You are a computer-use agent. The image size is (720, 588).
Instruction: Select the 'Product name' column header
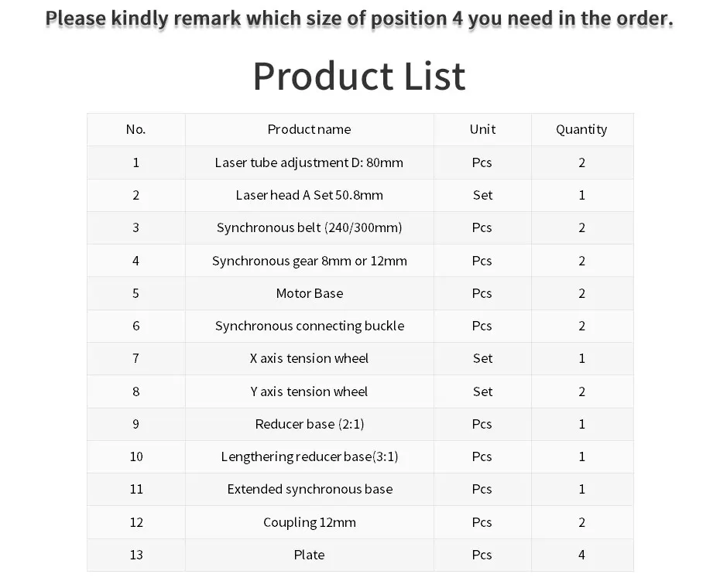point(309,129)
